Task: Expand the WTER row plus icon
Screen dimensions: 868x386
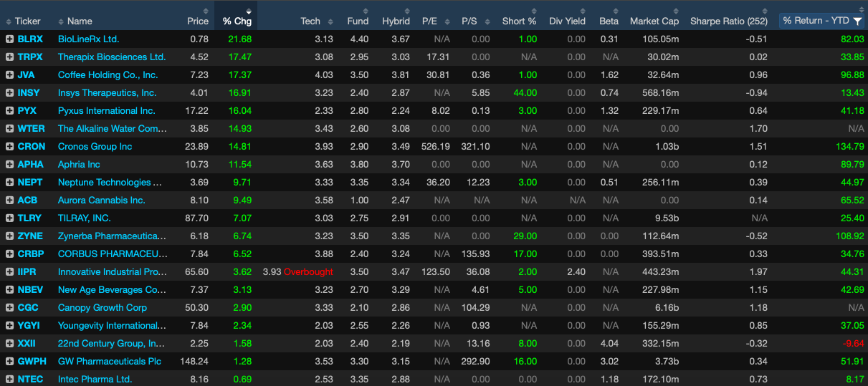Action: coord(9,128)
